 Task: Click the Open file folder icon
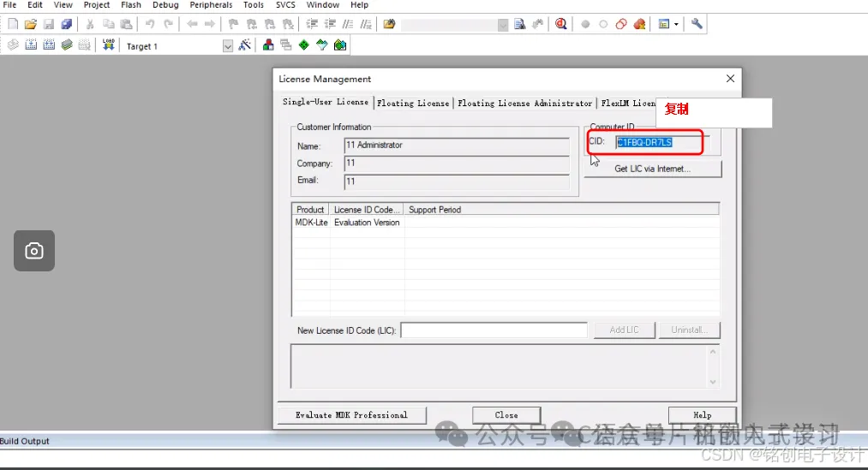(31, 24)
